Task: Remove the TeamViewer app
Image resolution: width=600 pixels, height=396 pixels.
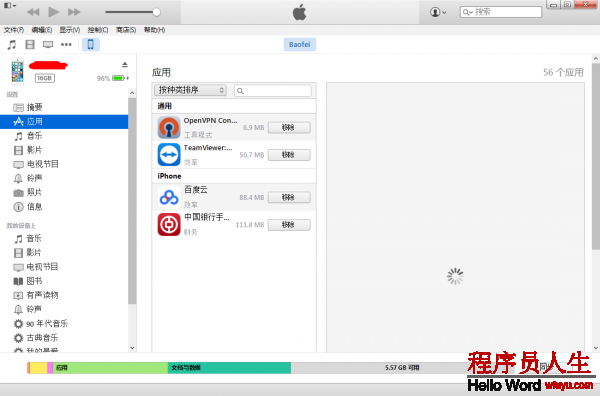Action: click(x=289, y=155)
